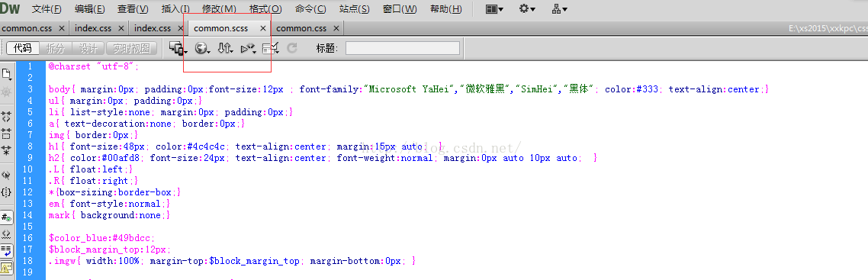Viewport: 868px width, 280px height.
Task: Switch to 设计 design view
Action: tap(88, 49)
